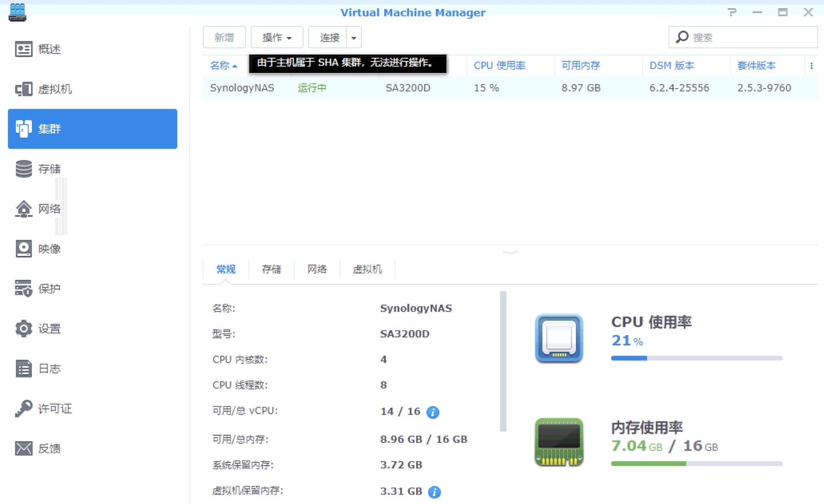
Task: Sort by DSM 版本 column header
Action: 672,66
